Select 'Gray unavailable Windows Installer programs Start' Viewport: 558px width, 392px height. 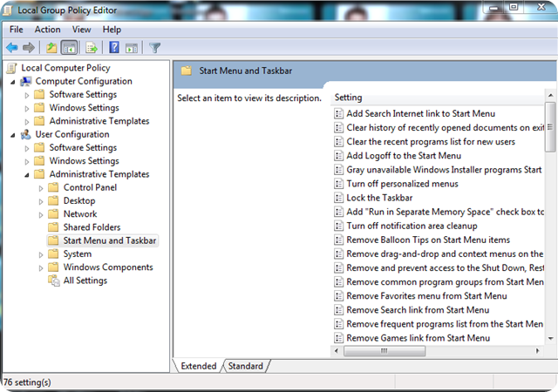[x=444, y=170]
